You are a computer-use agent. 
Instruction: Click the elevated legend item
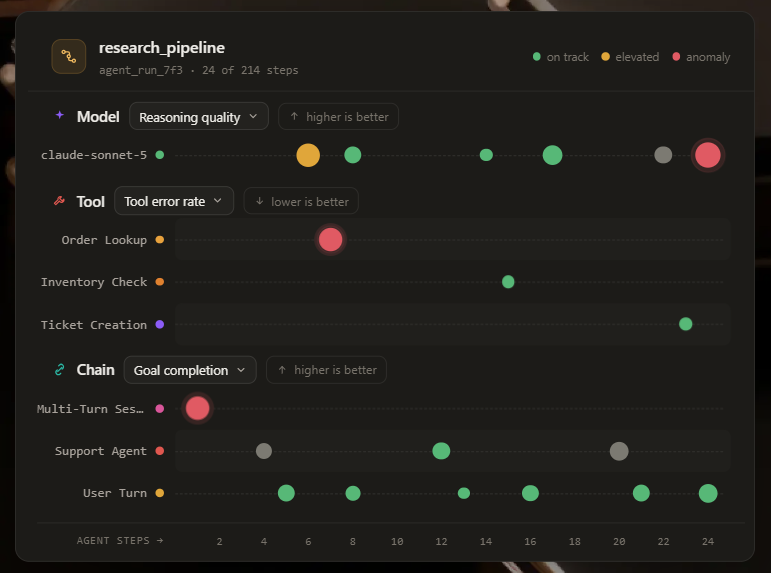630,57
